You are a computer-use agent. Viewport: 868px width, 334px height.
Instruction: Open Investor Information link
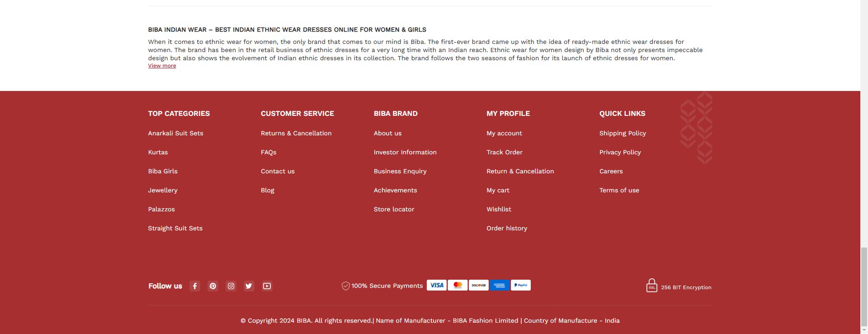[405, 152]
